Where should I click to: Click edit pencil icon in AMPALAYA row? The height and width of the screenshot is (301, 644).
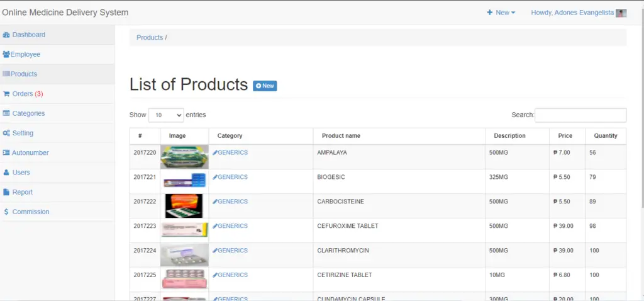(x=215, y=152)
